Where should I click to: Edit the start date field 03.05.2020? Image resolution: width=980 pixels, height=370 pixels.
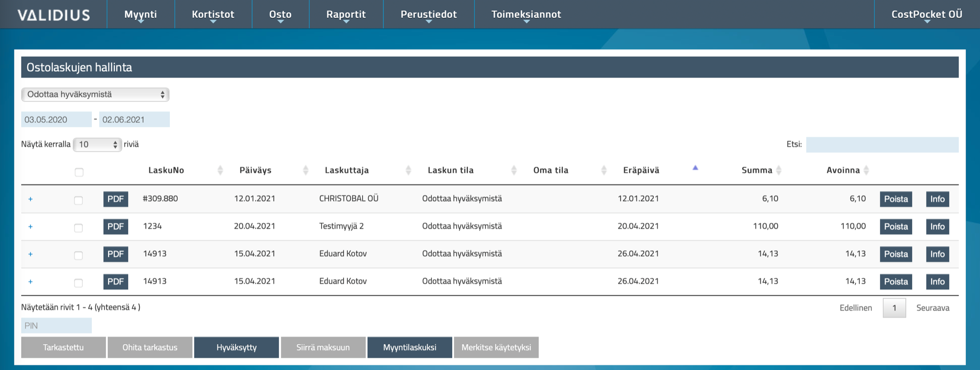click(x=56, y=119)
